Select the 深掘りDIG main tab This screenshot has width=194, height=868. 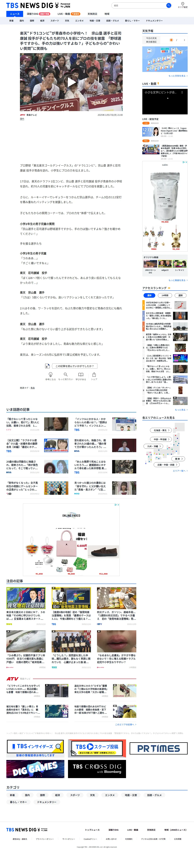[38, 14]
